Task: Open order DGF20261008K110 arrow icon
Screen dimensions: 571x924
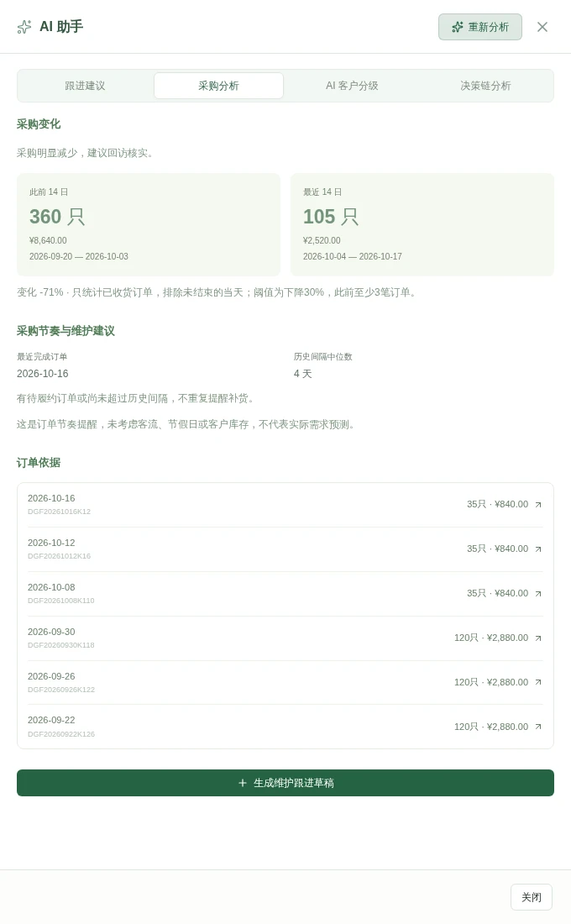Action: point(538,594)
